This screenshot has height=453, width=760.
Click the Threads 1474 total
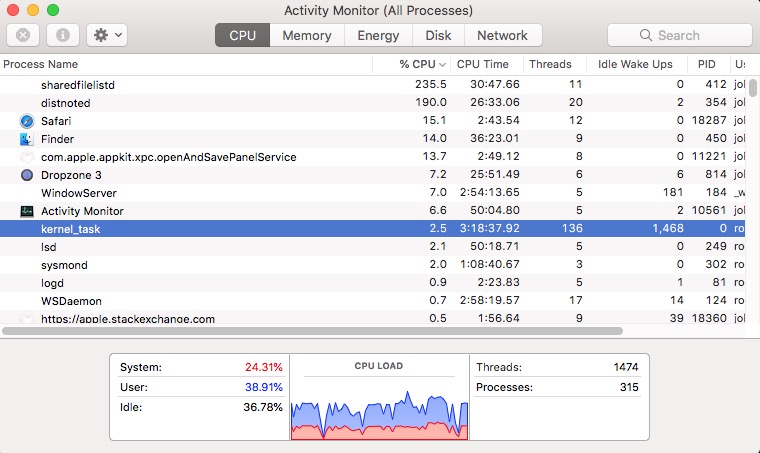(x=626, y=367)
